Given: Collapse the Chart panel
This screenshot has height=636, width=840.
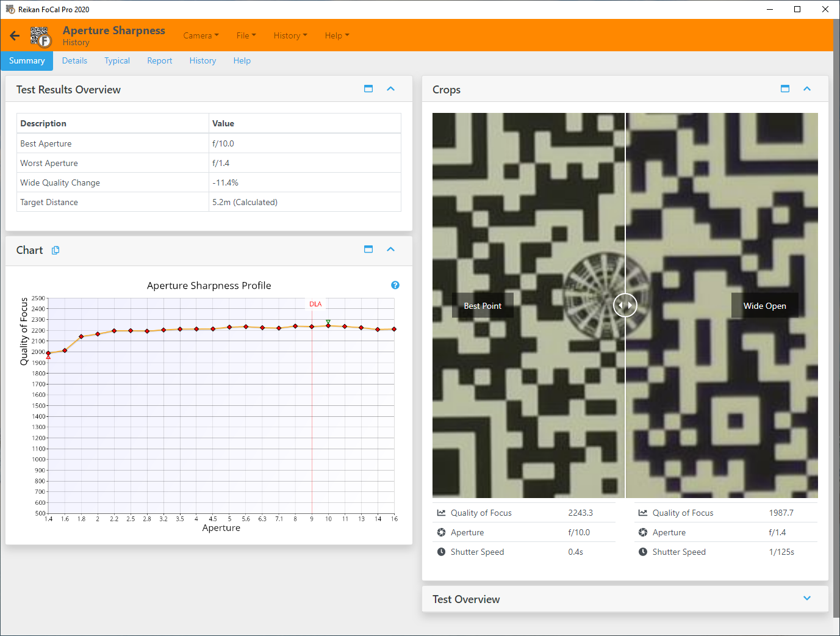Looking at the screenshot, I should tap(391, 249).
